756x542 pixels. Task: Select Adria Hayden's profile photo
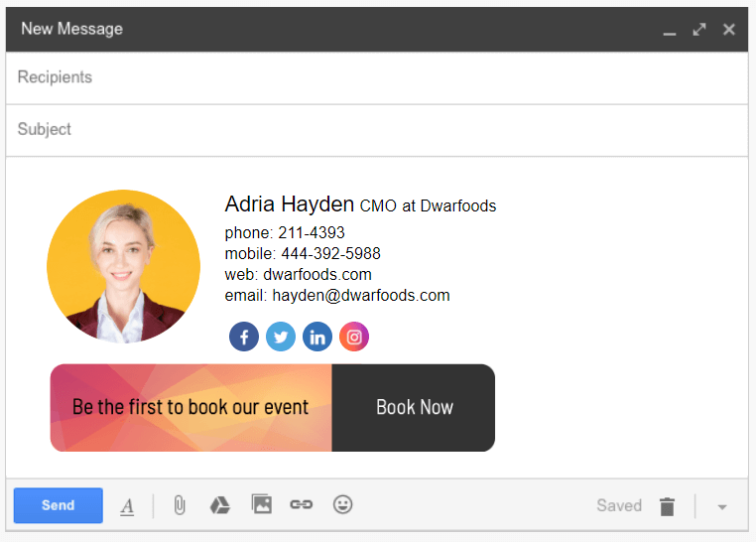point(123,266)
